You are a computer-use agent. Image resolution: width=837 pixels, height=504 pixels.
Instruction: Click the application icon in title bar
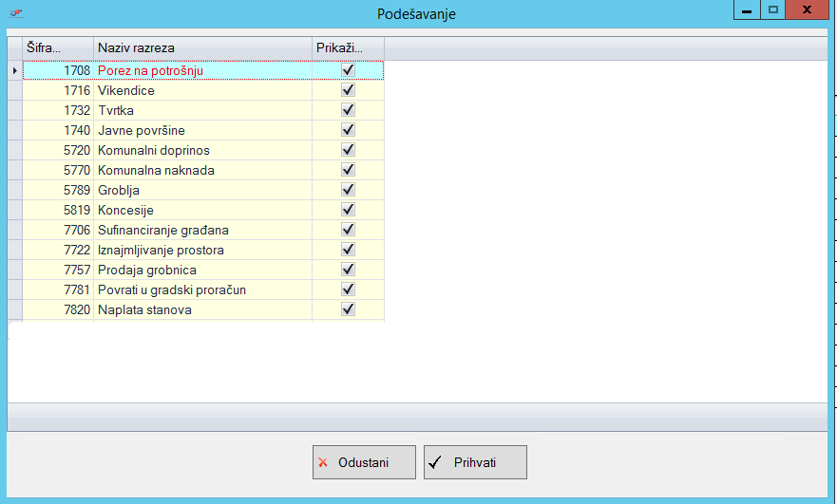[16, 13]
